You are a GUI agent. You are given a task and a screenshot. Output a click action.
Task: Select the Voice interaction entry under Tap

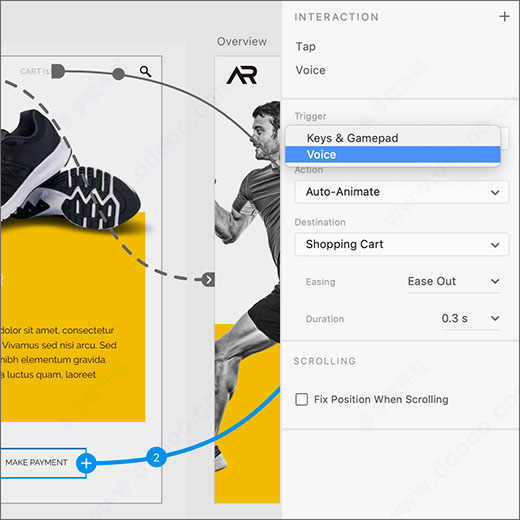310,70
